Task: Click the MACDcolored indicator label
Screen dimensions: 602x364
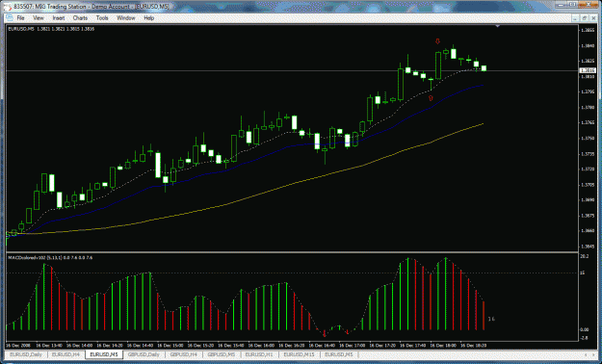Action: [x=50, y=257]
